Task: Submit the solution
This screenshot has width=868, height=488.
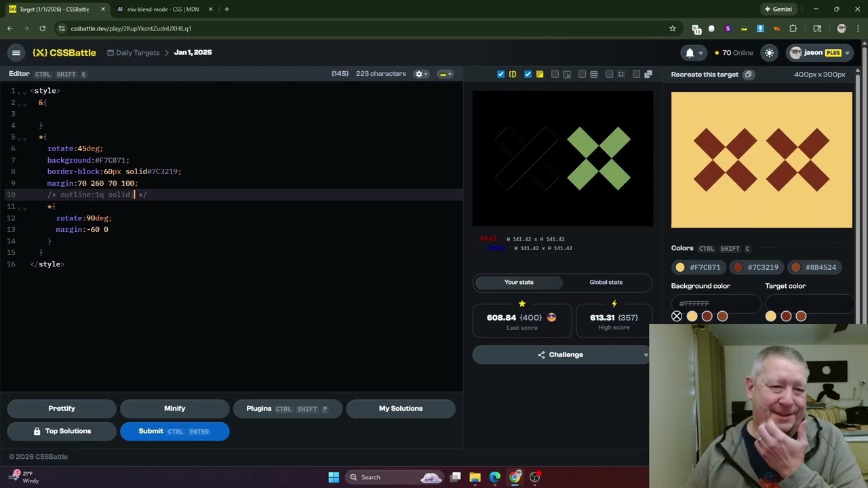Action: click(x=174, y=431)
